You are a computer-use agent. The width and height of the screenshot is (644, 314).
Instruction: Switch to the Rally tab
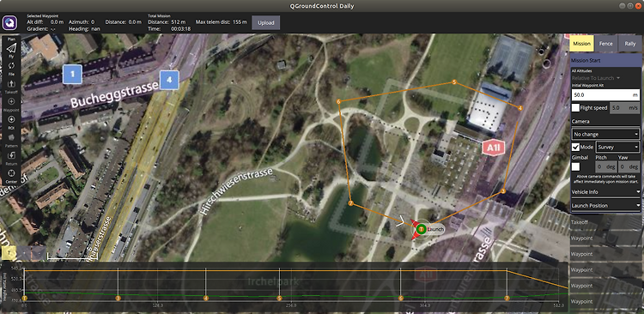(x=630, y=44)
